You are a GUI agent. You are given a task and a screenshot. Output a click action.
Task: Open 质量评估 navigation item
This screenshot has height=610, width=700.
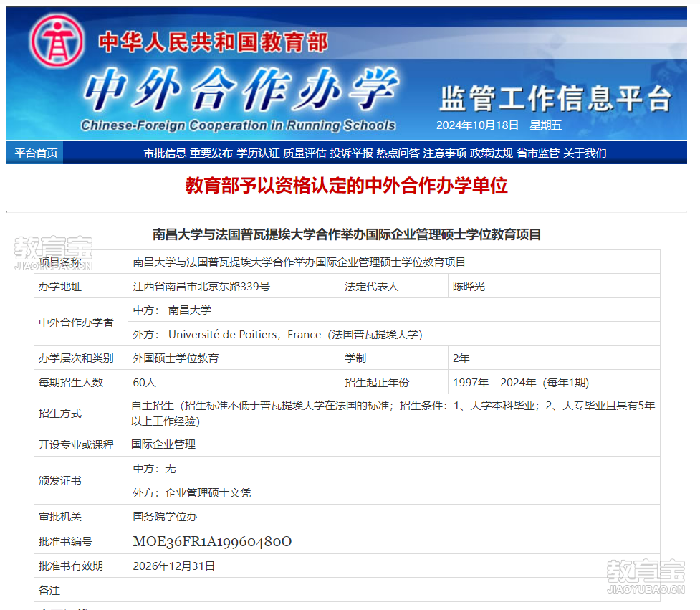(305, 153)
